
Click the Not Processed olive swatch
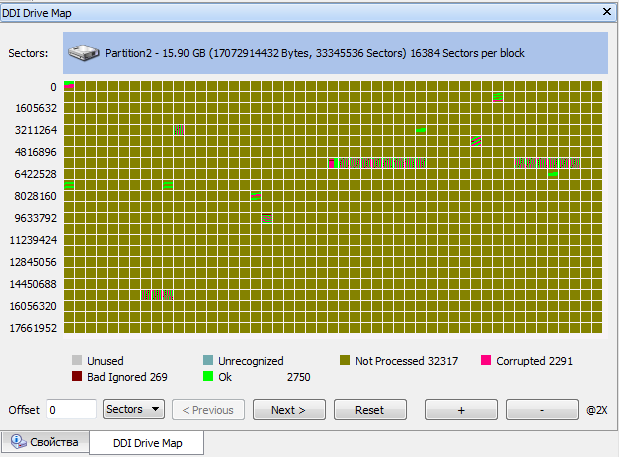[x=345, y=360]
